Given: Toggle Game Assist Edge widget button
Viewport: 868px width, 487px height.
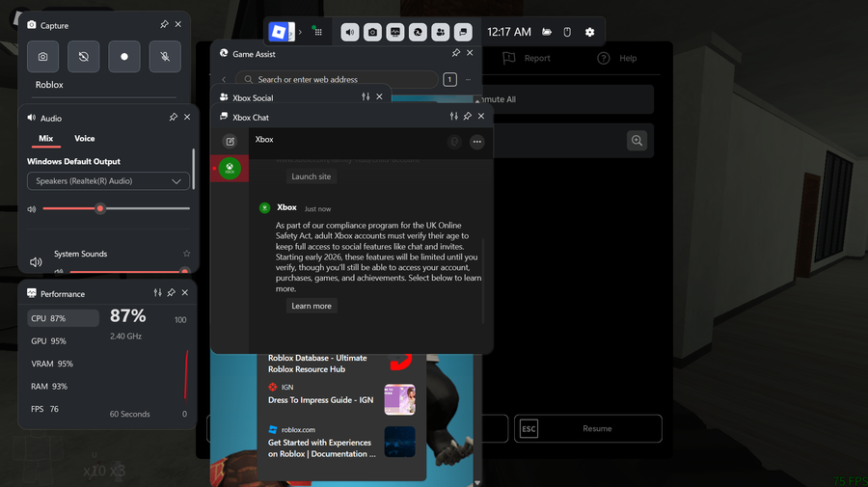Looking at the screenshot, I should [418, 32].
